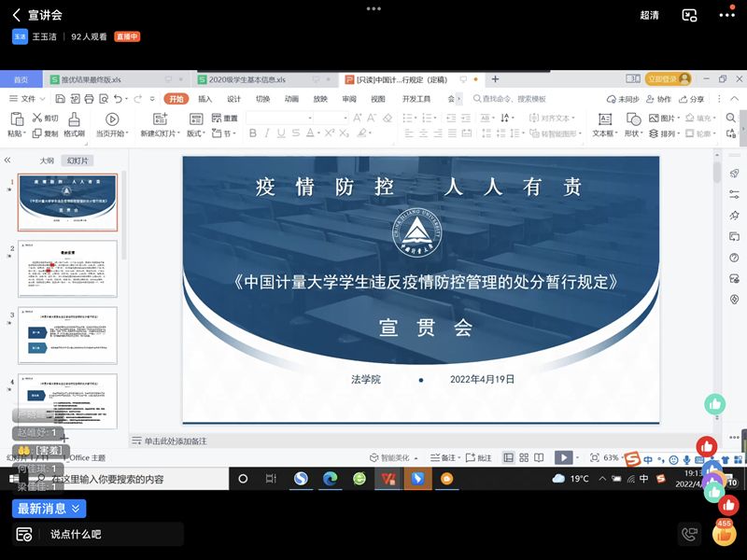The width and height of the screenshot is (747, 560).
Task: Open the 节 section dropdown
Action: point(223,133)
